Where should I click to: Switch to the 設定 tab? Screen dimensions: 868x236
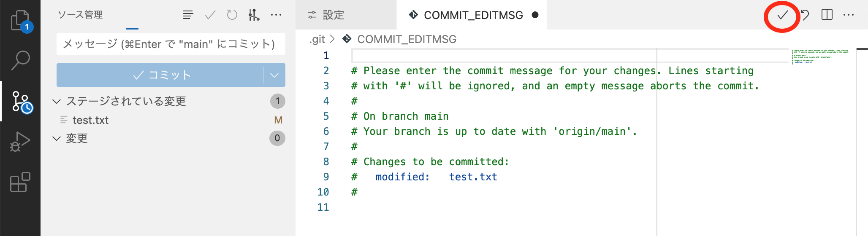326,15
